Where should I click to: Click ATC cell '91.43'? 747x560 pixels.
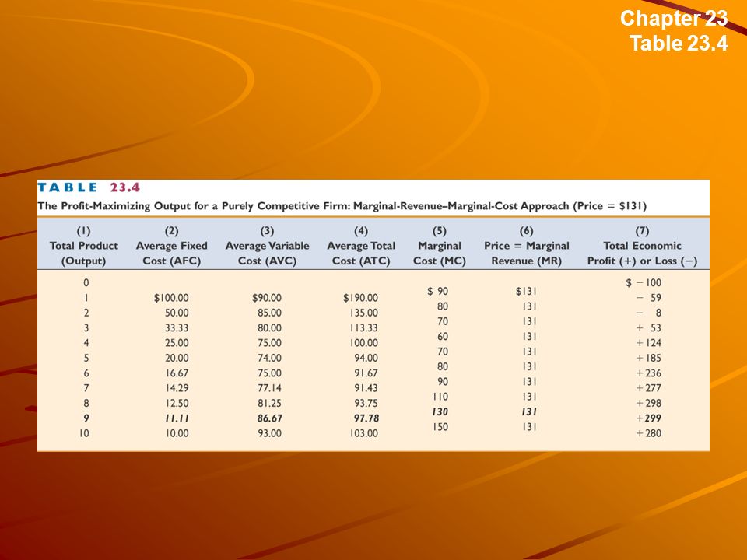pos(366,388)
